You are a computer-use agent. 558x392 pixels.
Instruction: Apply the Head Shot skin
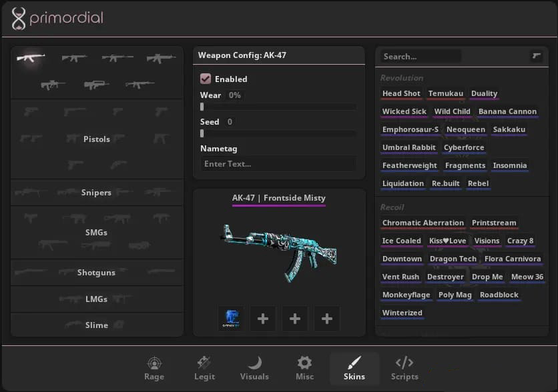[401, 93]
